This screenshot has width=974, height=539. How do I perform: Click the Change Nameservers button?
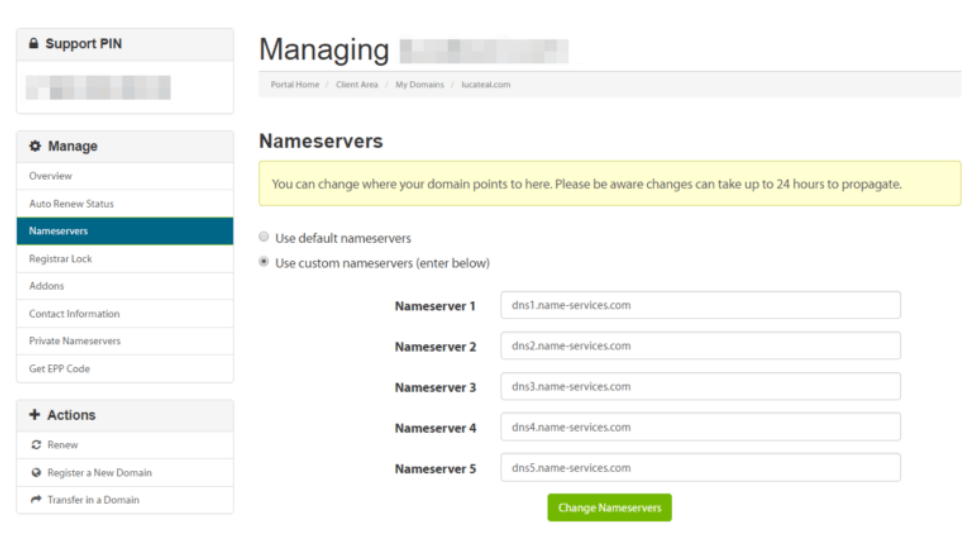click(609, 508)
